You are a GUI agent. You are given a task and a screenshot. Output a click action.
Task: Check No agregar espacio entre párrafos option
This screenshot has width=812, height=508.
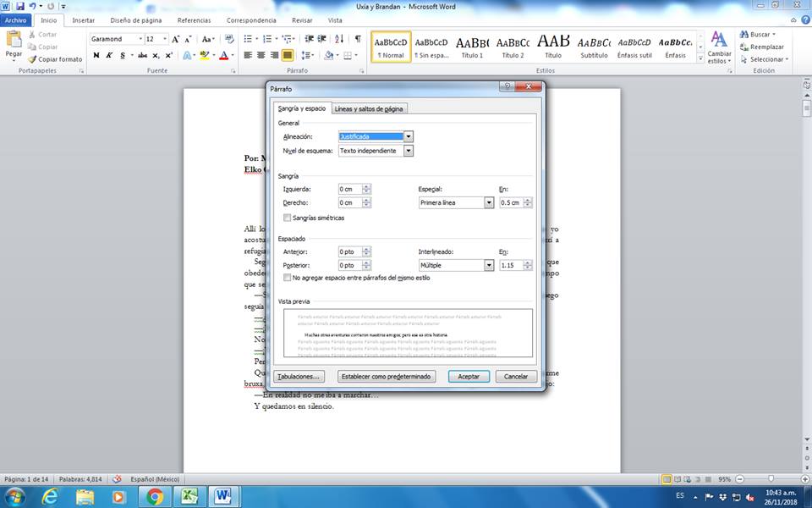(x=288, y=278)
